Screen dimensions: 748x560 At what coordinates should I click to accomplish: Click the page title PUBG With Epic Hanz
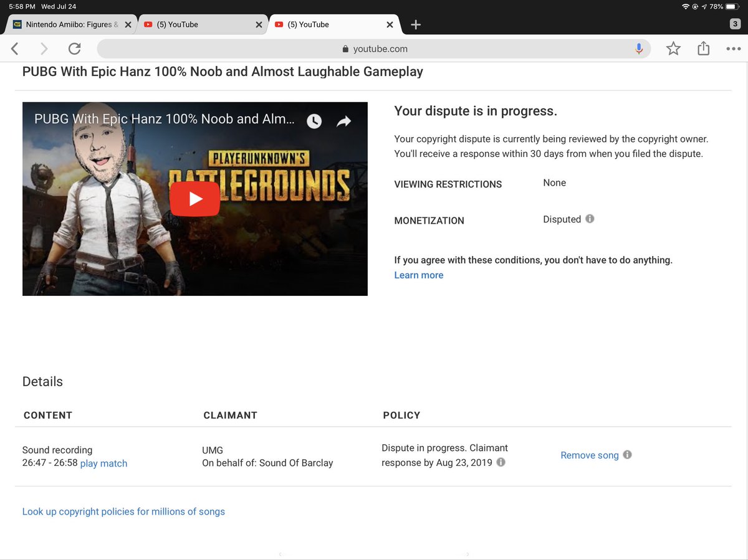(223, 72)
